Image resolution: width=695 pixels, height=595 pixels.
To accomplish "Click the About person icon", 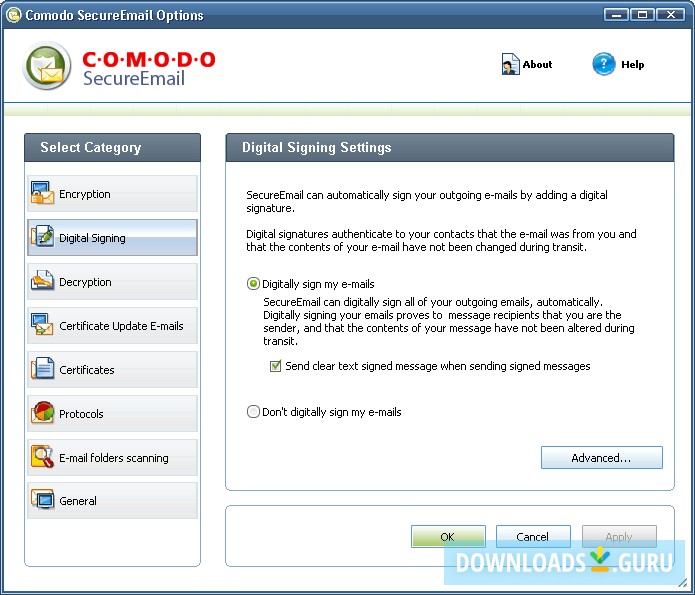I will pyautogui.click(x=510, y=64).
